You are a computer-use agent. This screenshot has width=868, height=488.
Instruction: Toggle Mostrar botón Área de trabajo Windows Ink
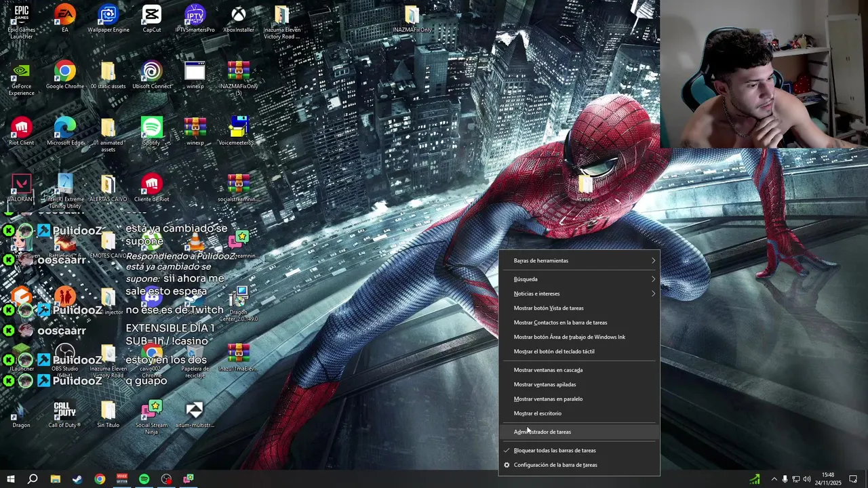coord(579,337)
